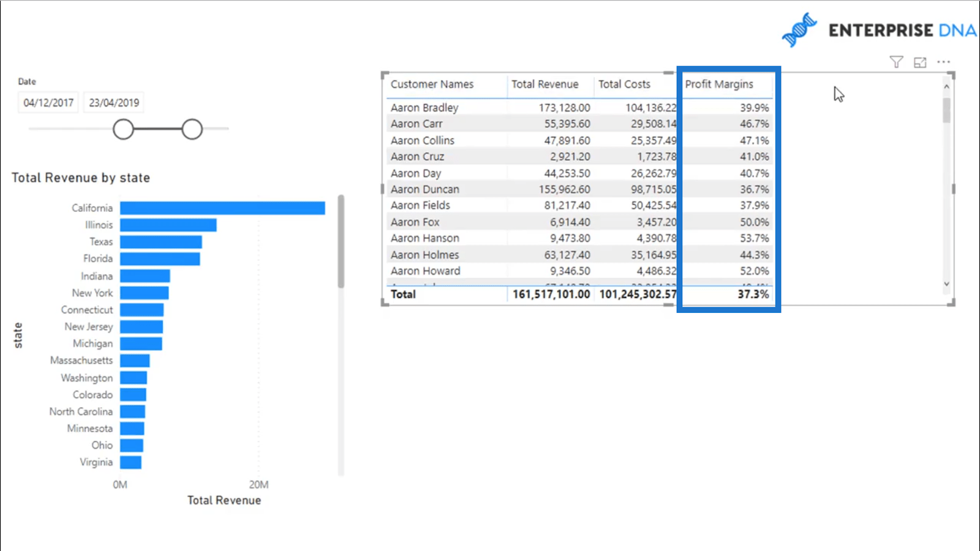Select the Washington bar
The height and width of the screenshot is (551, 980).
(134, 378)
